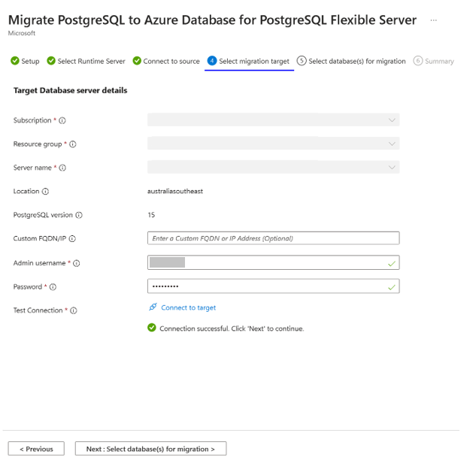Click the Password info icon
Viewport: 476px width, 460px height.
53,287
